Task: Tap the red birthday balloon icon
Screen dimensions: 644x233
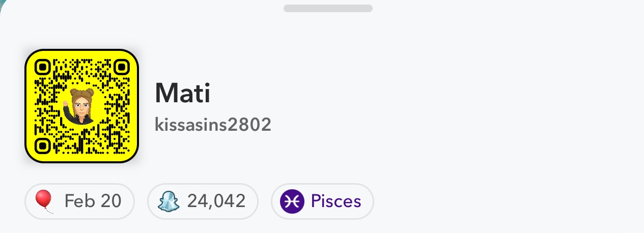Action: 44,201
